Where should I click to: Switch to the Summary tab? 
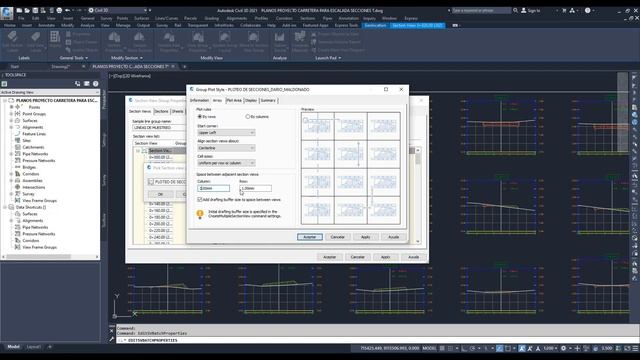tap(268, 100)
